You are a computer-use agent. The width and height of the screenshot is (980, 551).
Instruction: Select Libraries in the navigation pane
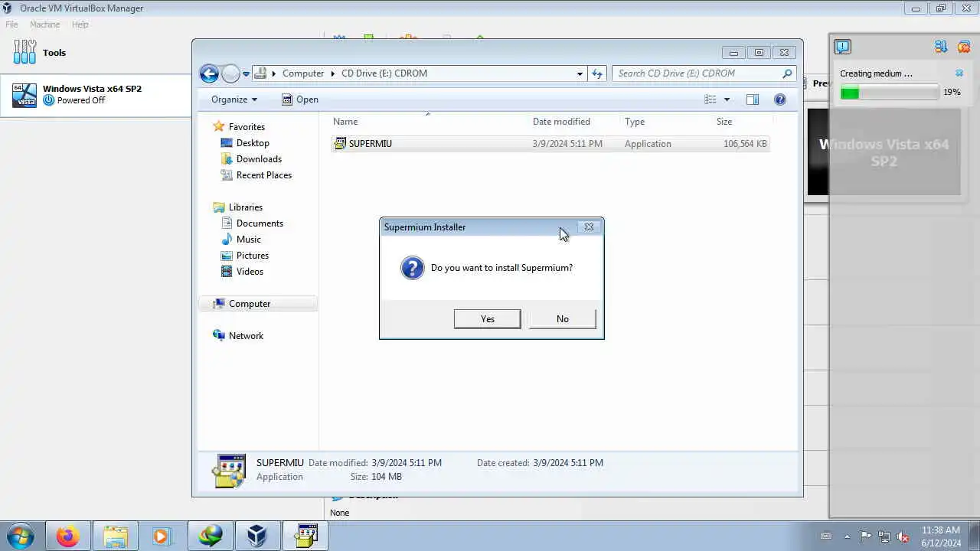click(x=245, y=207)
